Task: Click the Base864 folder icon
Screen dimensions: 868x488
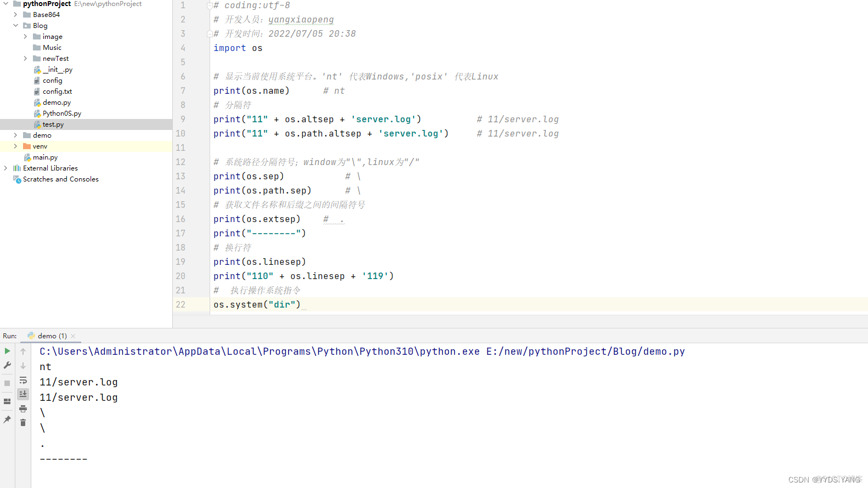Action: pos(27,15)
